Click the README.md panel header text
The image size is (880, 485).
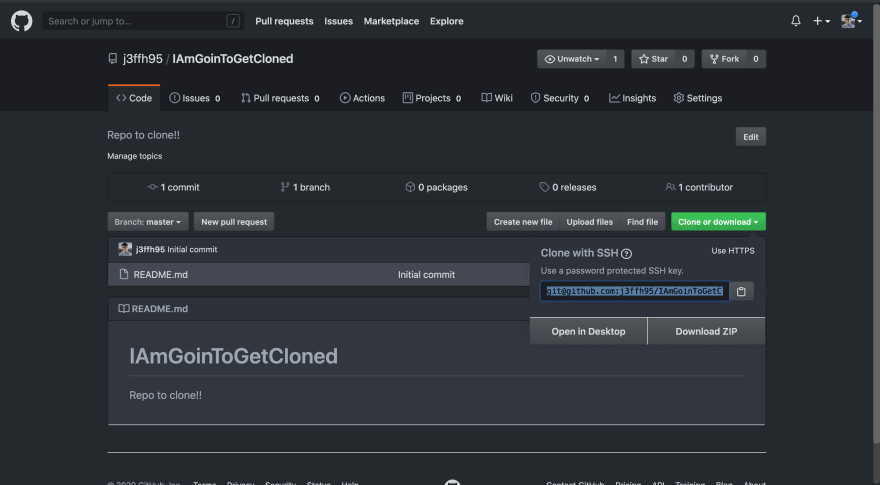point(159,309)
